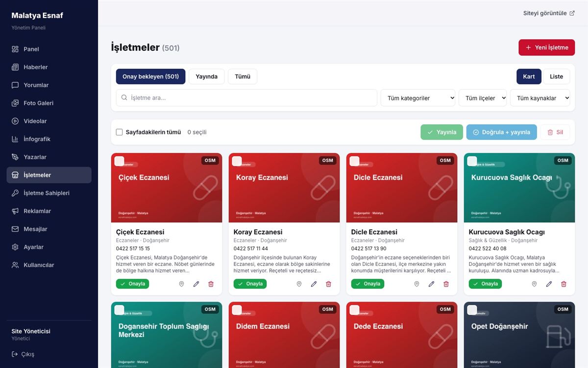Tick the Dicle Eczanesi card checkbox

point(354,161)
